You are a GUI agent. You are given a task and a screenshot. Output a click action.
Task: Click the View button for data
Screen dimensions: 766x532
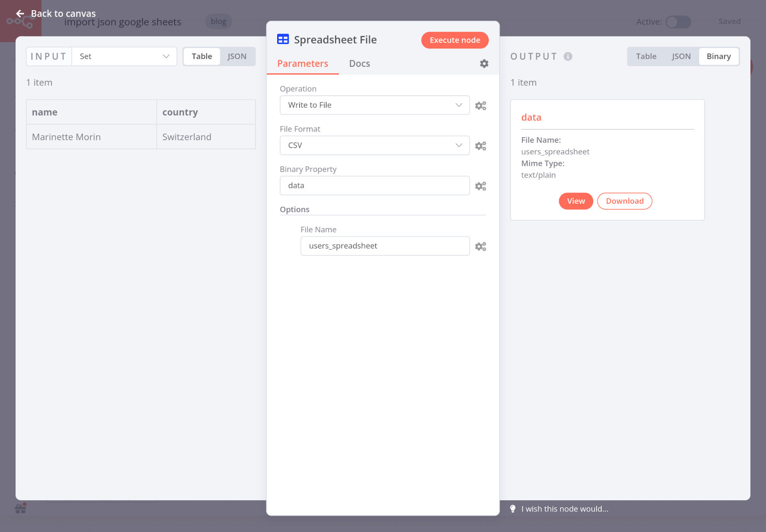click(575, 201)
